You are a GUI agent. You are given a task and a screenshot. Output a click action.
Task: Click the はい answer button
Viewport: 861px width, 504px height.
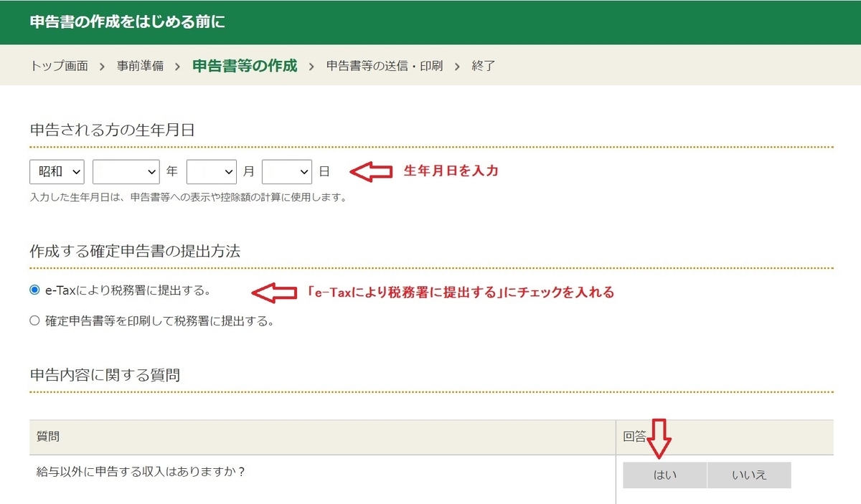tap(664, 475)
